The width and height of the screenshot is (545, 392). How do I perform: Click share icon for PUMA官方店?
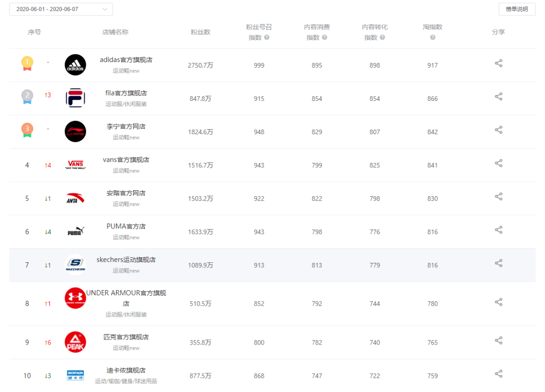coord(499,230)
